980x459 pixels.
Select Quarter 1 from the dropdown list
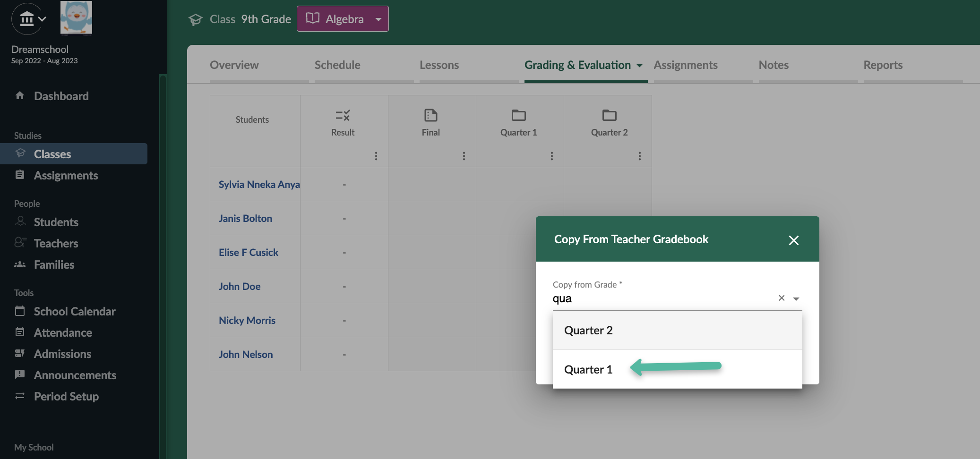[x=677, y=369]
